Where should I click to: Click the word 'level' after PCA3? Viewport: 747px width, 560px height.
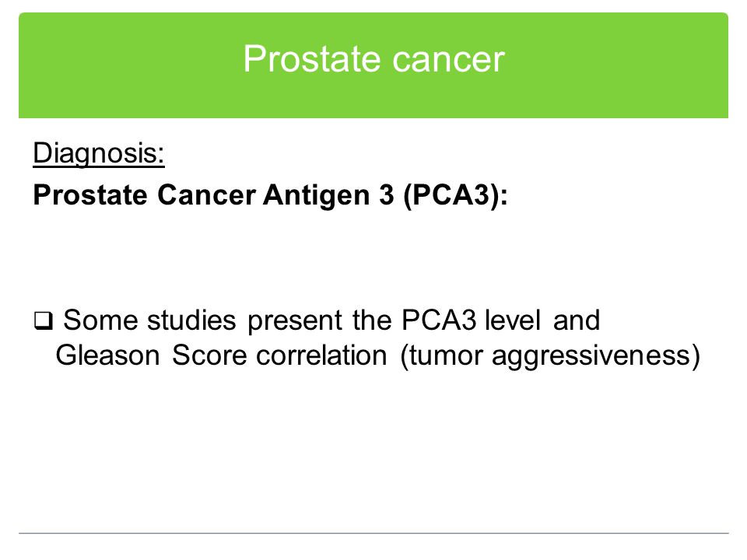coord(513,320)
